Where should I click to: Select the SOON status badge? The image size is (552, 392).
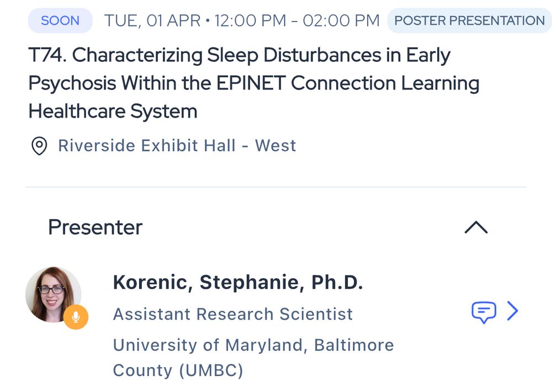(60, 20)
